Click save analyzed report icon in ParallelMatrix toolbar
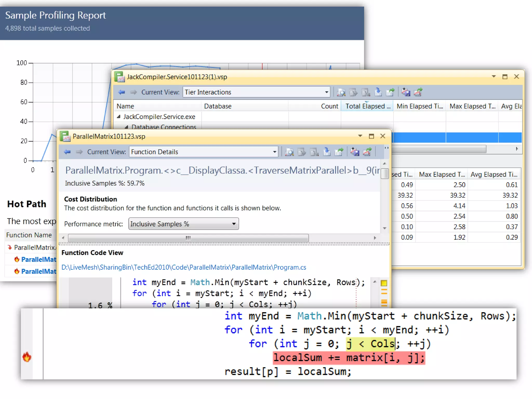This screenshot has height=399, width=532. [355, 152]
